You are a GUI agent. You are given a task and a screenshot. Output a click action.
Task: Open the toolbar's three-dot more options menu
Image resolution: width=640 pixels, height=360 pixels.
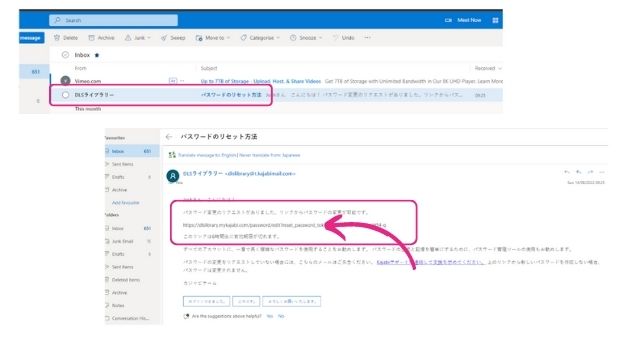(367, 38)
